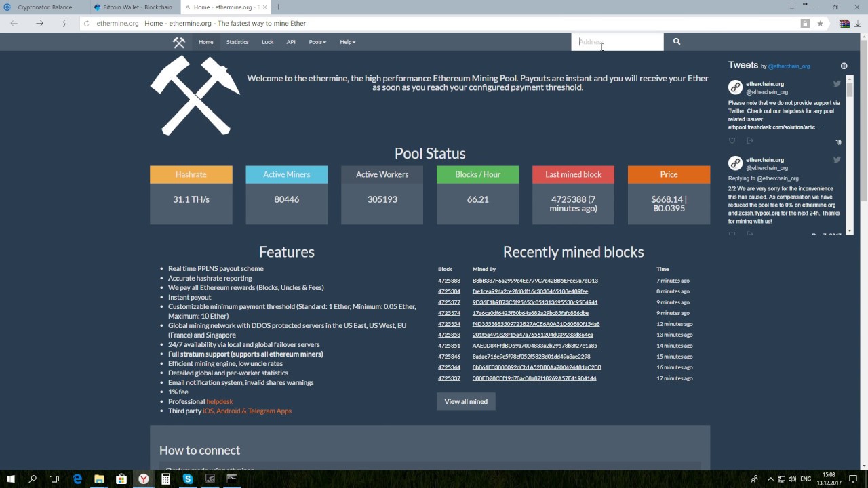Viewport: 868px width, 488px height.
Task: Open ENG language indicator in tray
Action: coord(806,479)
